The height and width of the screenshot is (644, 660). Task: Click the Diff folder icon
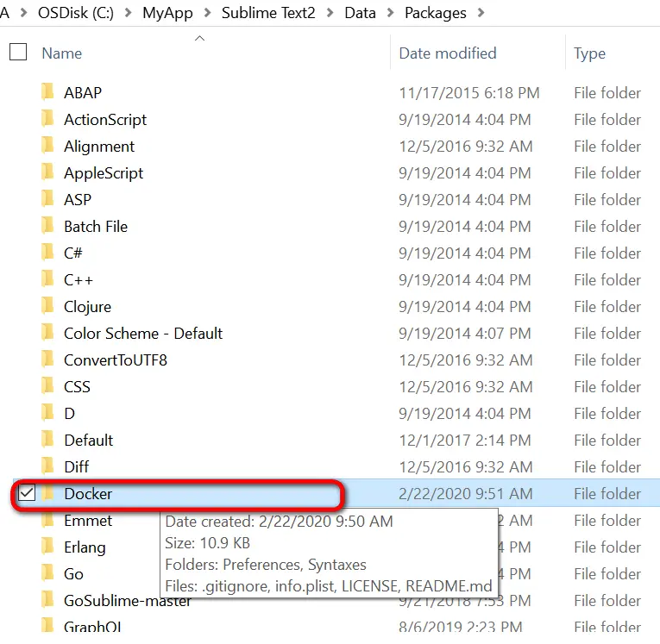pos(47,466)
